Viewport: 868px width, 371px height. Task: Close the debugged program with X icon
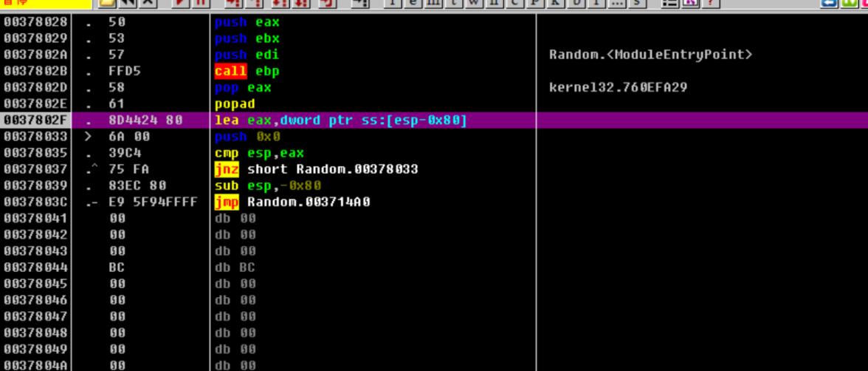point(148,2)
